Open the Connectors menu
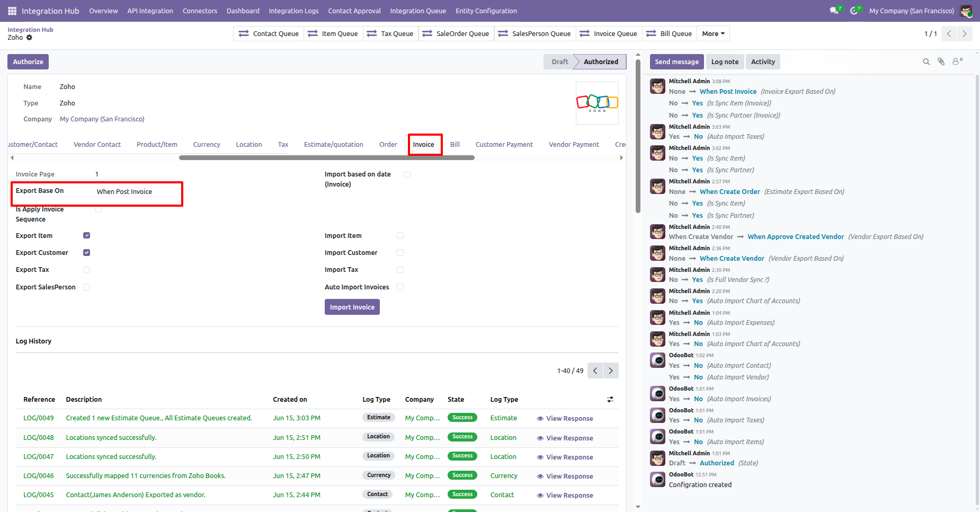Screen dimensions: 980x512 pyautogui.click(x=200, y=11)
